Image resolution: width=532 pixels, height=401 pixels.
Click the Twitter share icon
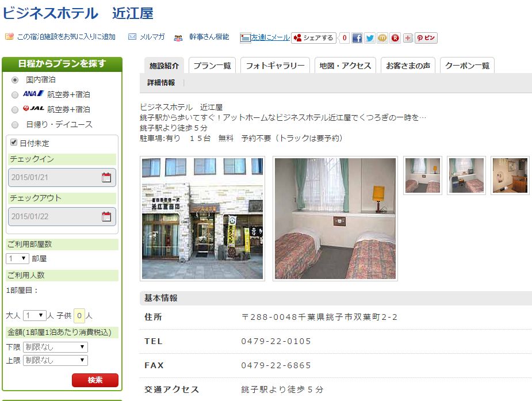pos(370,38)
